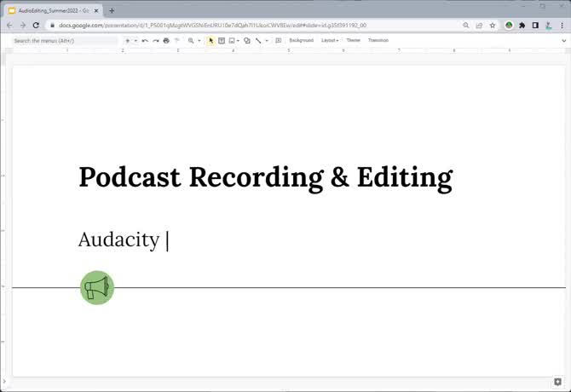Click the Undo arrow in toolbar

[x=145, y=41]
